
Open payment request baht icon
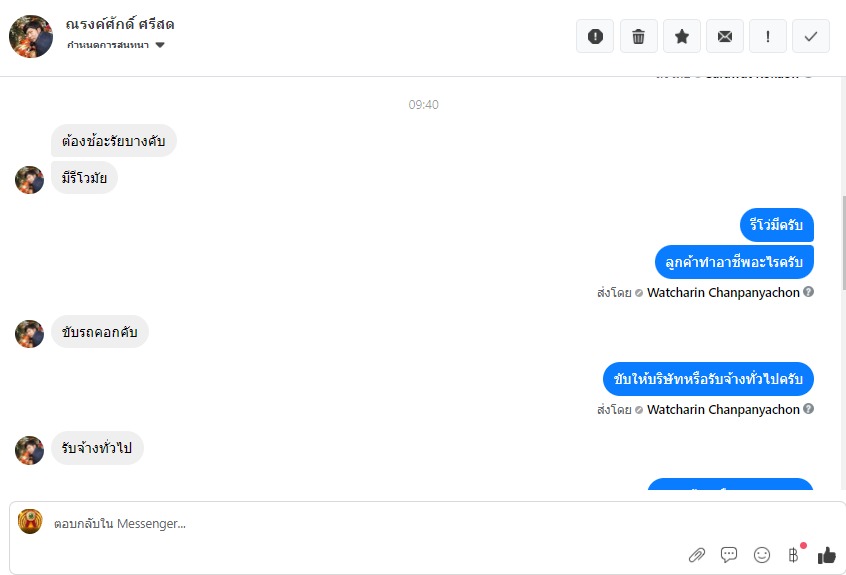pos(794,555)
